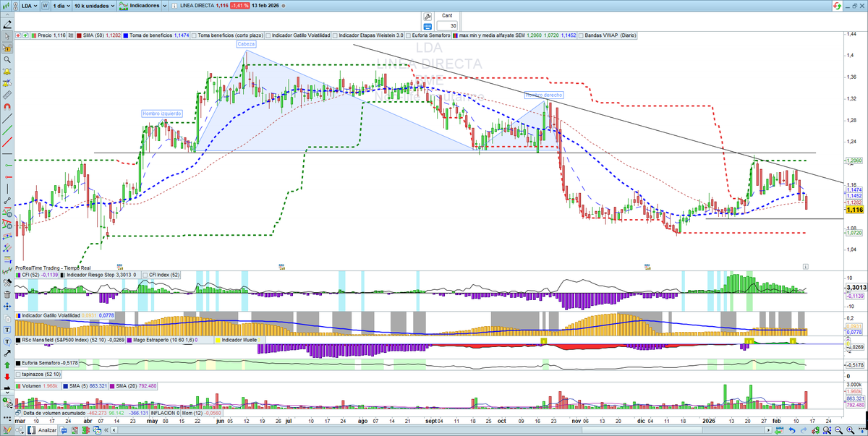Click the chain link-group icon

16,6
